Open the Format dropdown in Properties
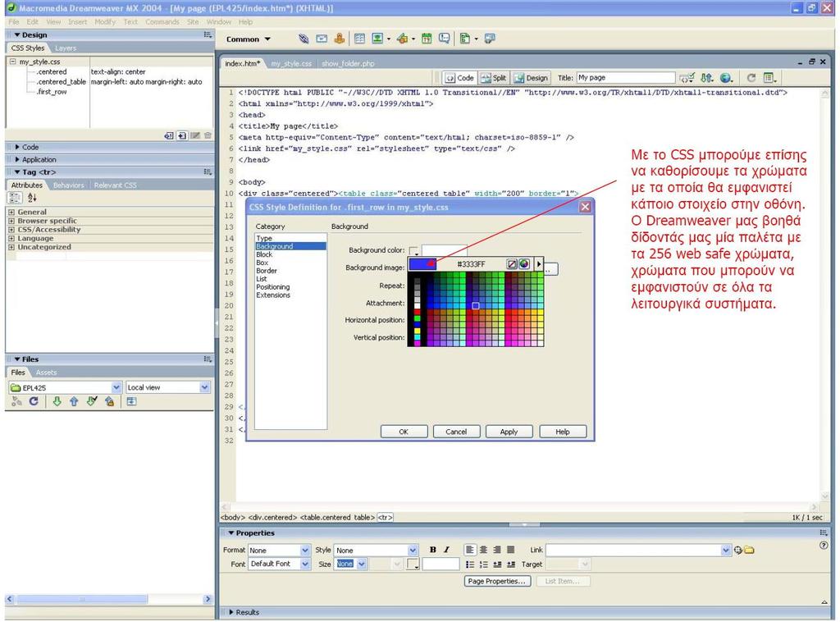The width and height of the screenshot is (840, 622). [x=305, y=551]
